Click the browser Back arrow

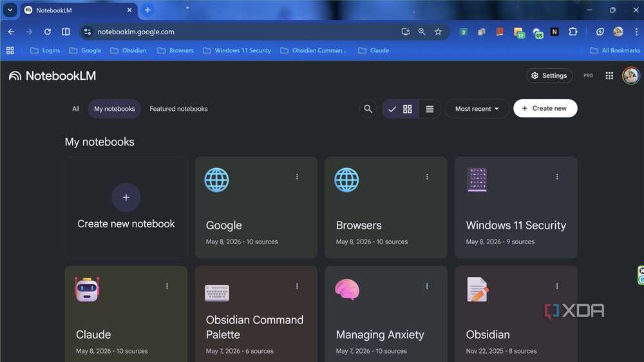[11, 32]
